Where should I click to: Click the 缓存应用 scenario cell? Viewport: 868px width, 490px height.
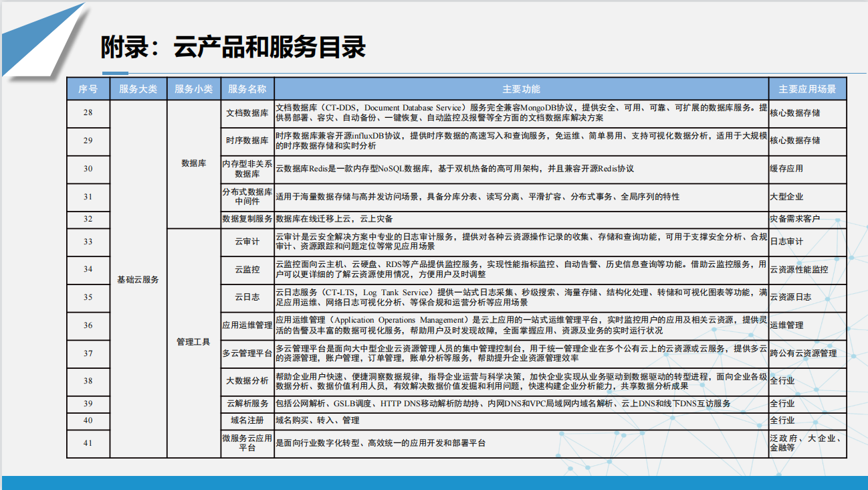coord(786,169)
